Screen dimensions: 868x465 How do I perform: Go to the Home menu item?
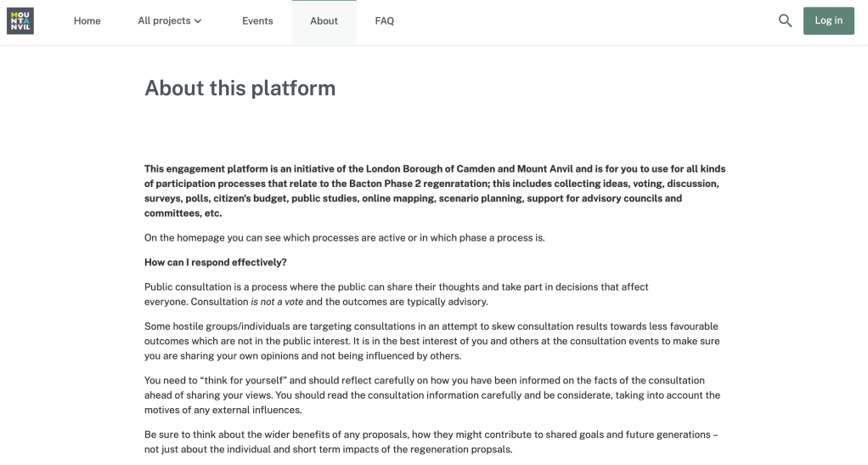[x=87, y=21]
